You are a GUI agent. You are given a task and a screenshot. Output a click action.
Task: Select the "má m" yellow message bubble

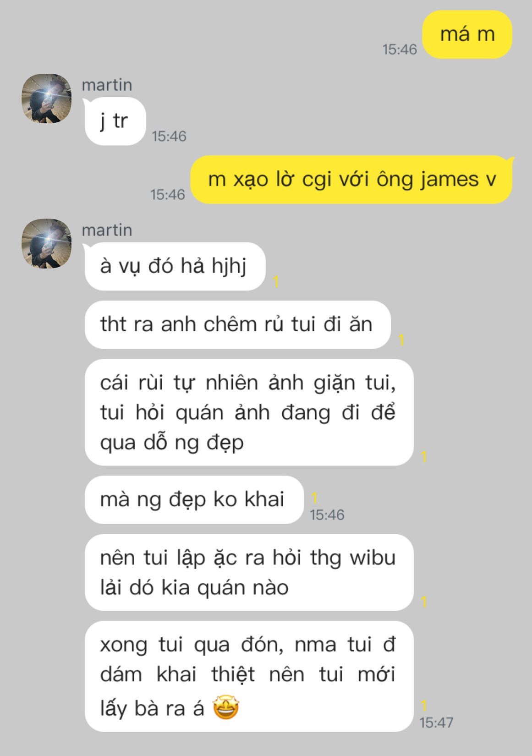(467, 35)
